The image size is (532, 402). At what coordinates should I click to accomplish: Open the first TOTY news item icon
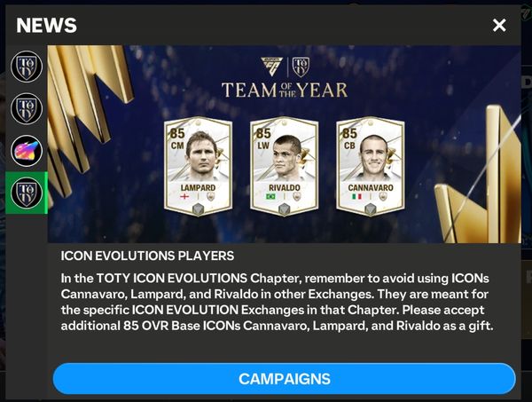27,66
